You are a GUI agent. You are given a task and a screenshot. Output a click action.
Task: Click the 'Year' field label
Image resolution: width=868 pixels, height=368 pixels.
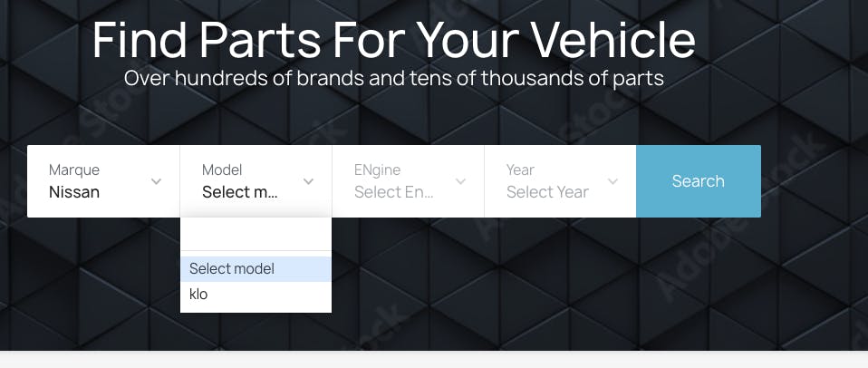tap(520, 169)
